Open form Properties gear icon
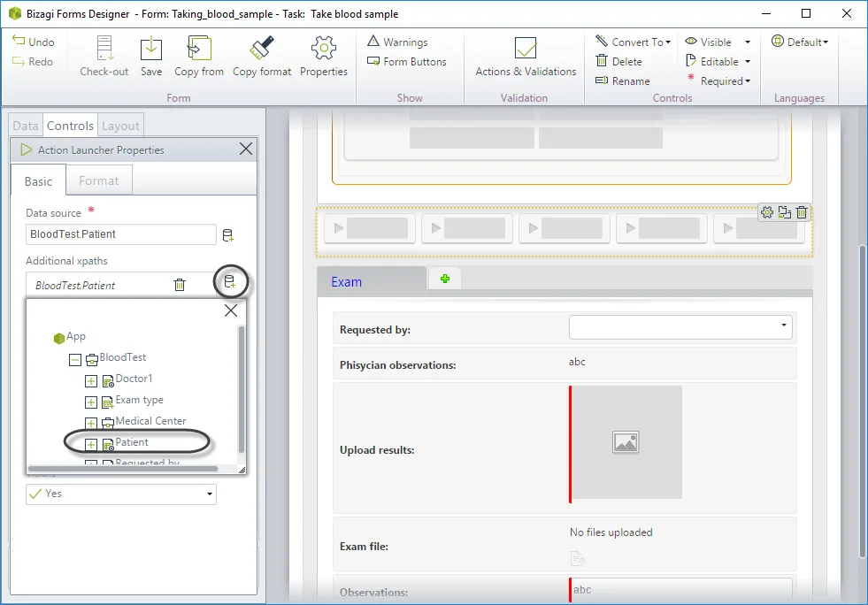This screenshot has height=605, width=868. tap(324, 48)
